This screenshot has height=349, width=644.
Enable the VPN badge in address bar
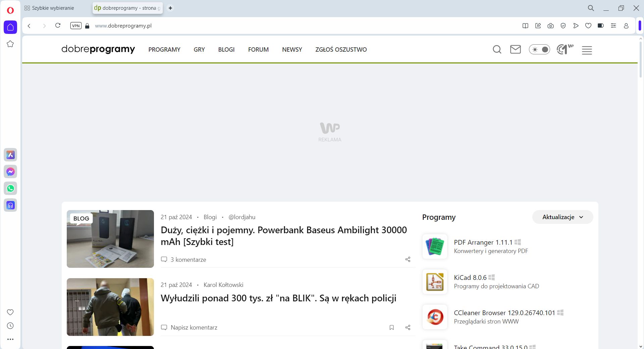click(x=76, y=26)
